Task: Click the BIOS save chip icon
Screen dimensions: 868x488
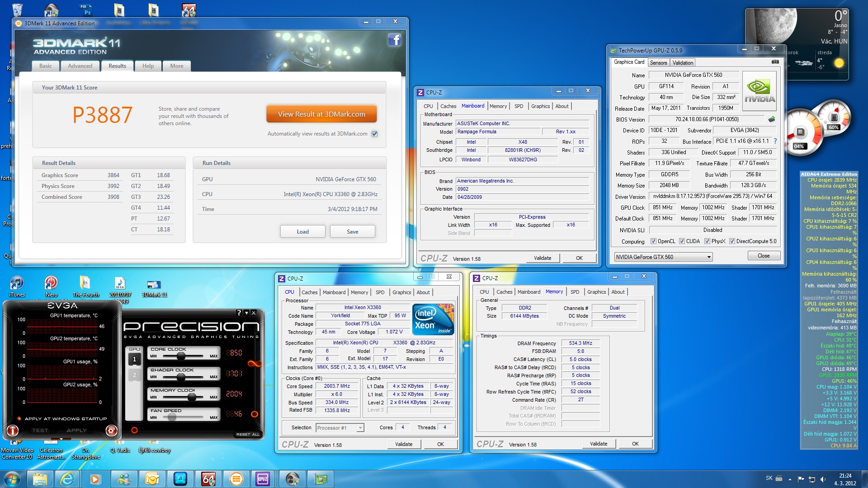Action: point(772,119)
